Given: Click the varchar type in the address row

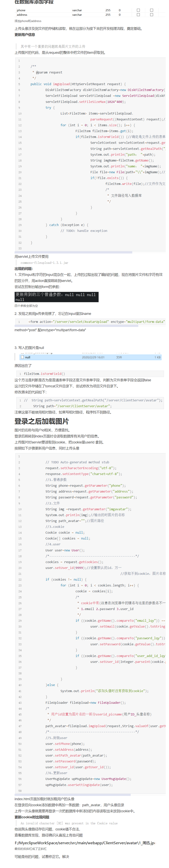Looking at the screenshot, I should point(77,15).
